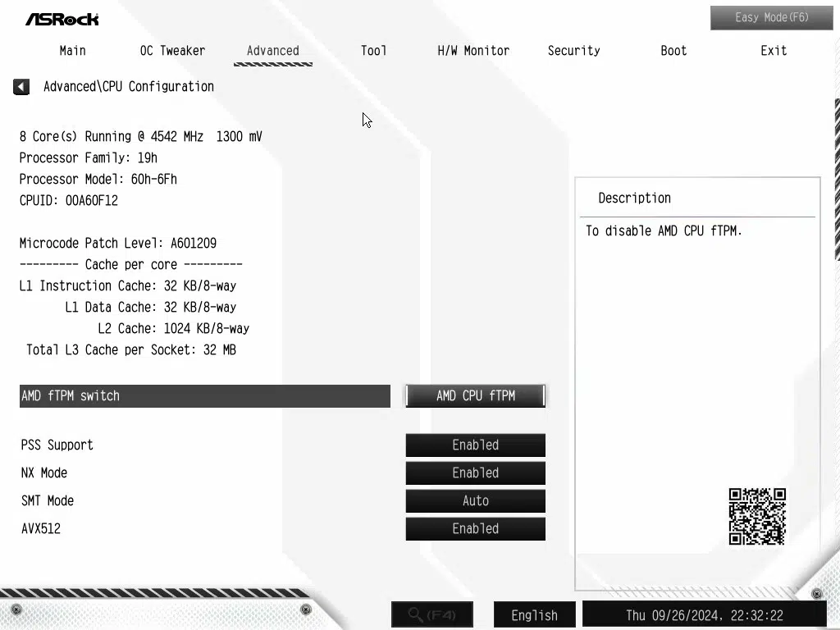Select the Security tab

point(573,51)
